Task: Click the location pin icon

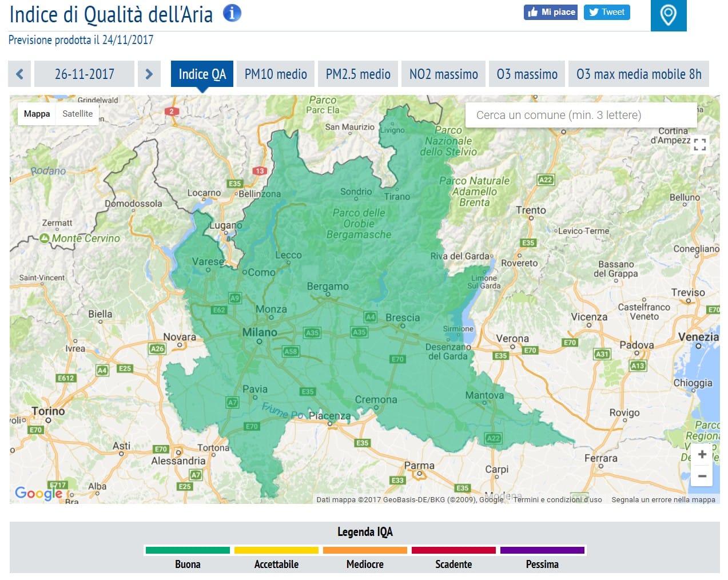Action: click(x=668, y=15)
